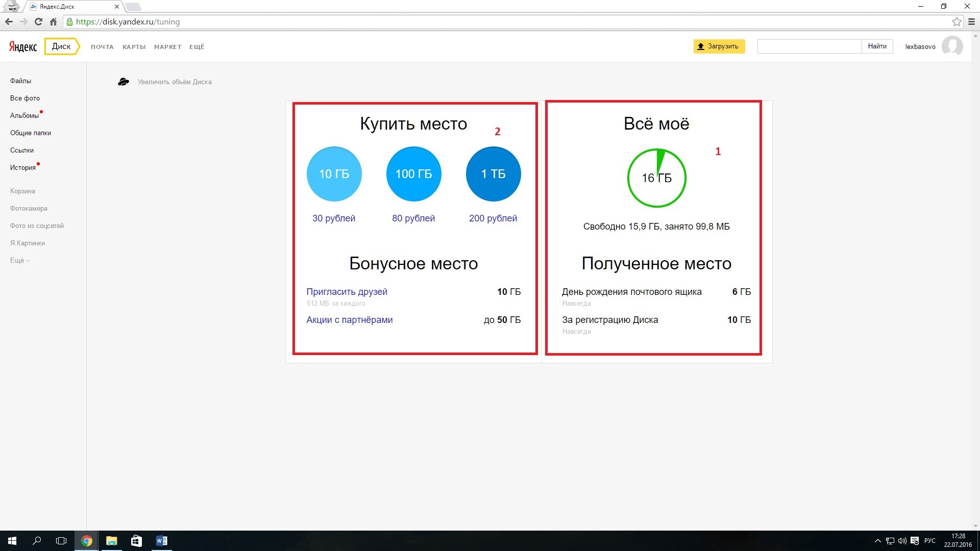Image resolution: width=980 pixels, height=551 pixels.
Task: Open Фото из соцсетей in the sidebar
Action: (37, 226)
